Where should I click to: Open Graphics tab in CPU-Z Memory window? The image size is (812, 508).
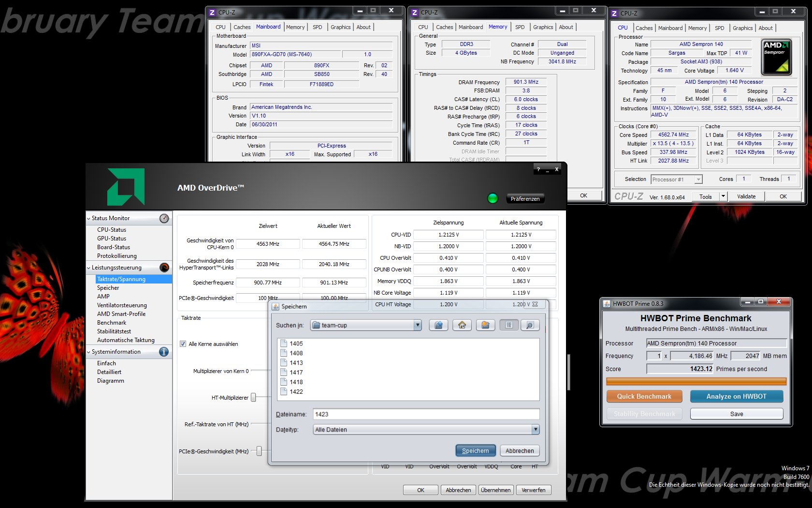543,27
